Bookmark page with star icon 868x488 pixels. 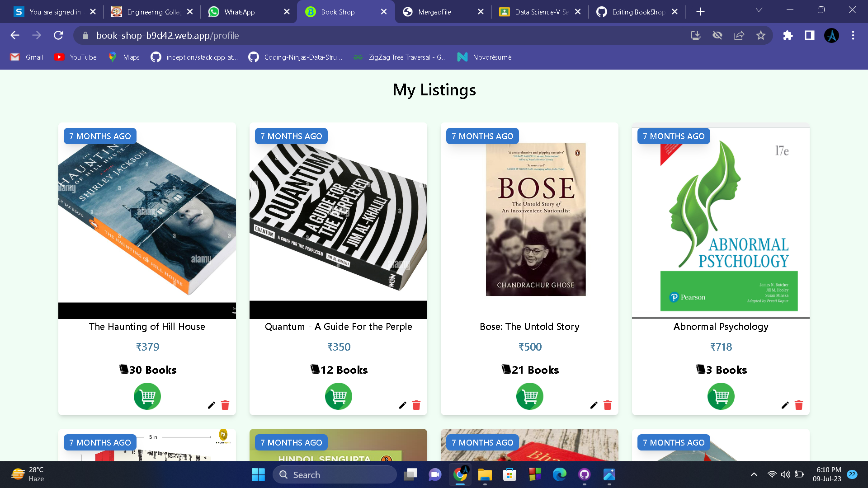click(761, 35)
